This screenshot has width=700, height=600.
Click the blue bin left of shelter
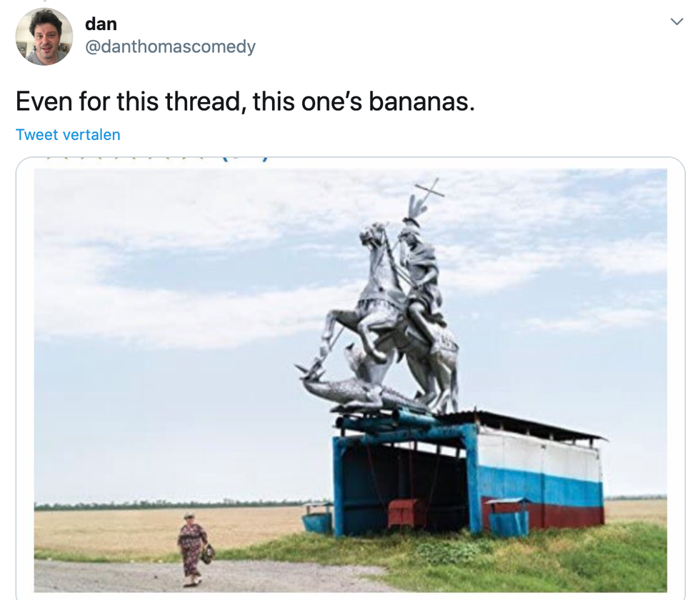(317, 518)
